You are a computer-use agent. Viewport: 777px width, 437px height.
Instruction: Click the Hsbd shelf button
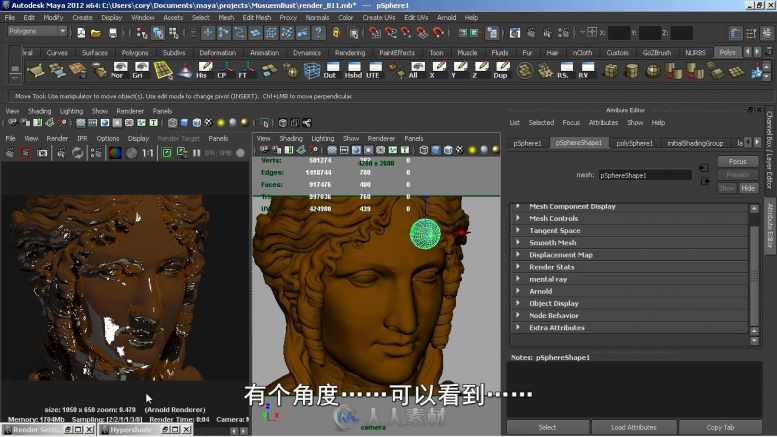[x=353, y=70]
